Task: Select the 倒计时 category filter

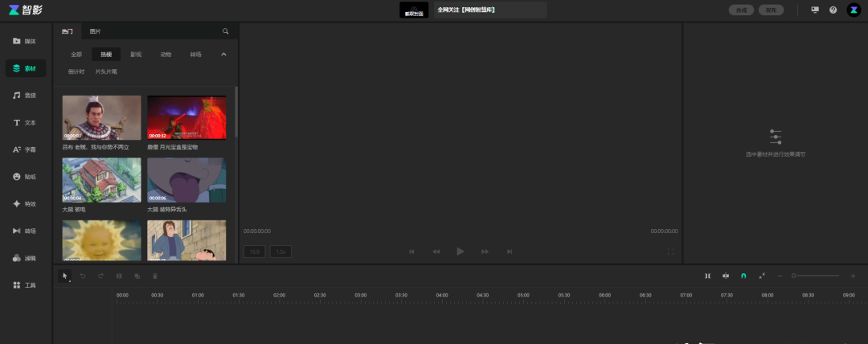Action: point(76,72)
